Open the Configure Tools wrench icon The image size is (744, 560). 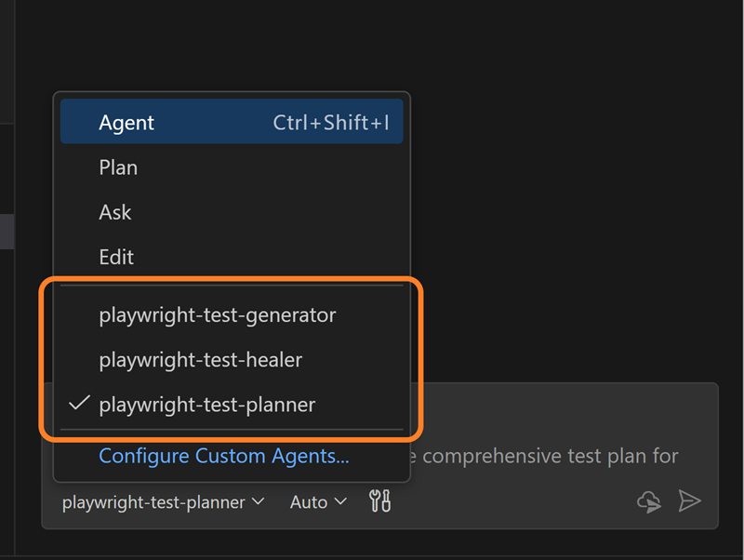coord(379,502)
